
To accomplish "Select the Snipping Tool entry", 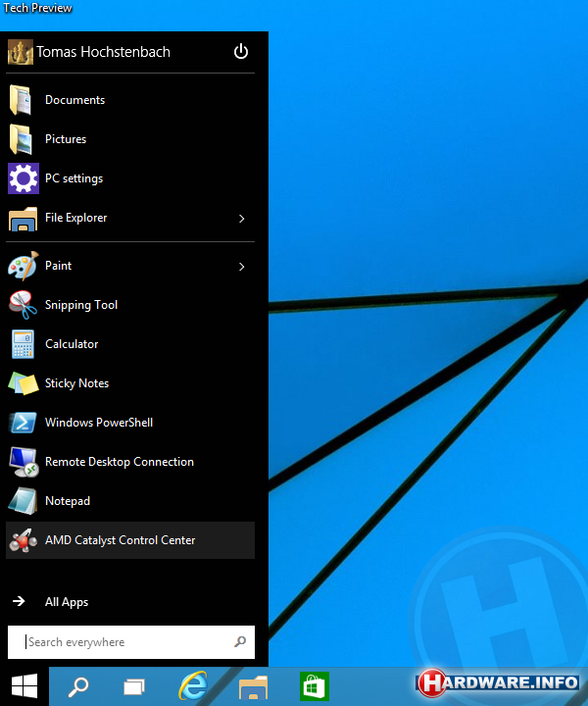I will click(x=130, y=305).
